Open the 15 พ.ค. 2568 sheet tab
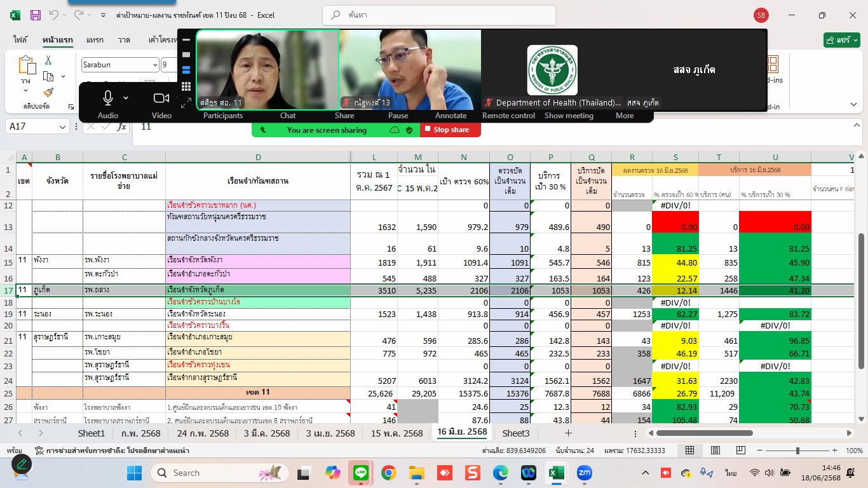Viewport: 868px width, 488px height. point(397,433)
